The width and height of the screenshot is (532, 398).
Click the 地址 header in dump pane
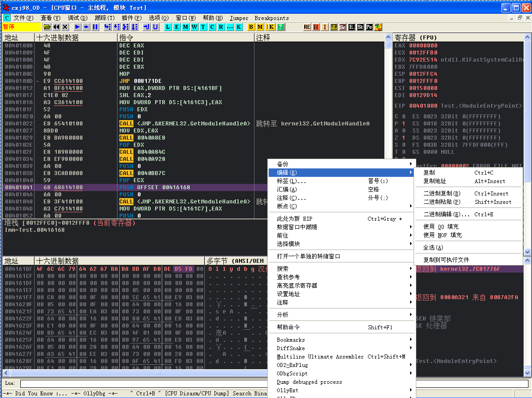pos(19,261)
